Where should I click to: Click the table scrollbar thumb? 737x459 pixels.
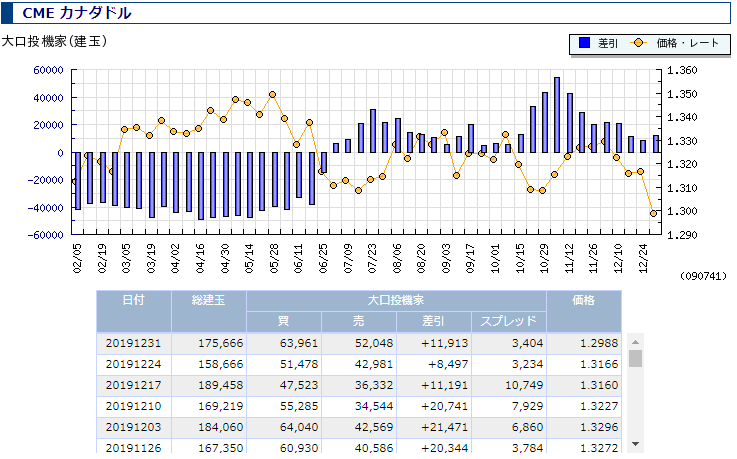[x=635, y=358]
